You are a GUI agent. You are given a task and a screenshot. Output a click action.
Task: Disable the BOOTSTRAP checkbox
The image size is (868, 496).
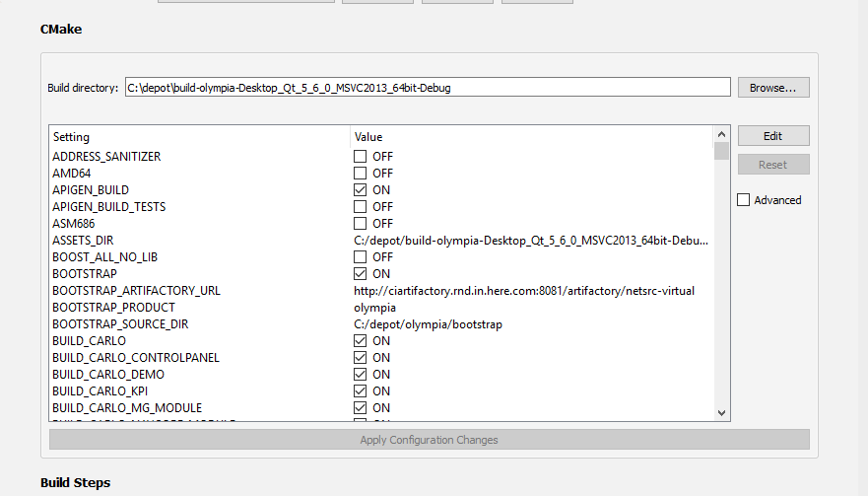(x=361, y=274)
